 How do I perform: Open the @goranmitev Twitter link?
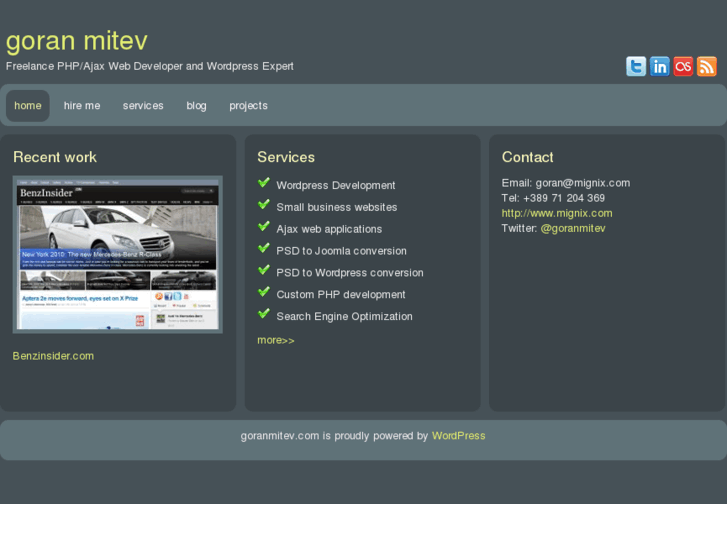point(573,228)
